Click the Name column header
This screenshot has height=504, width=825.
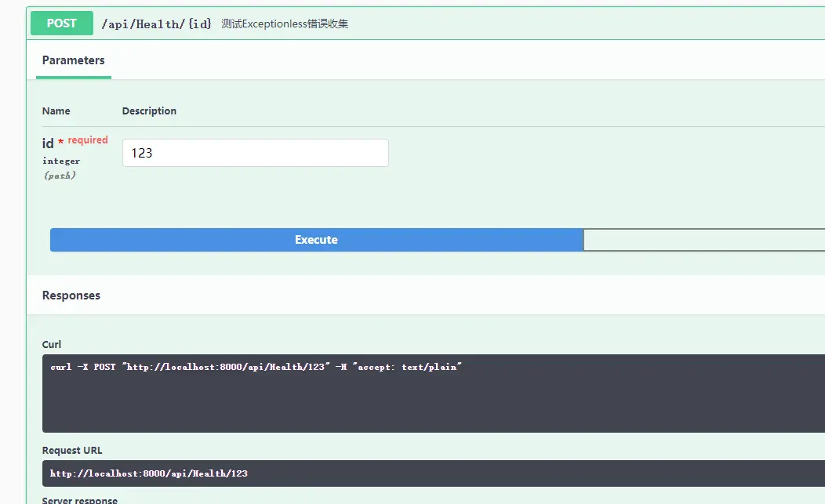pyautogui.click(x=56, y=111)
